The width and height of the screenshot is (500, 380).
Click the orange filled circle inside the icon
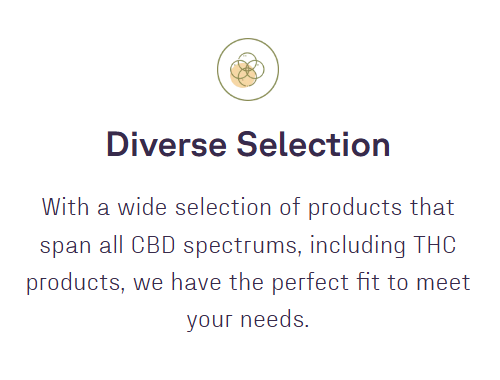243,75
